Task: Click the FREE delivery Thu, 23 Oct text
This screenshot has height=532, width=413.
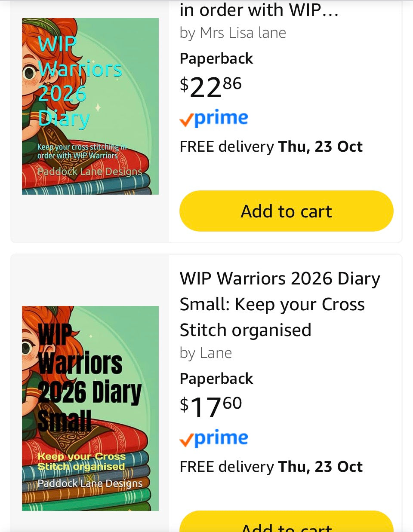Action: tap(271, 147)
